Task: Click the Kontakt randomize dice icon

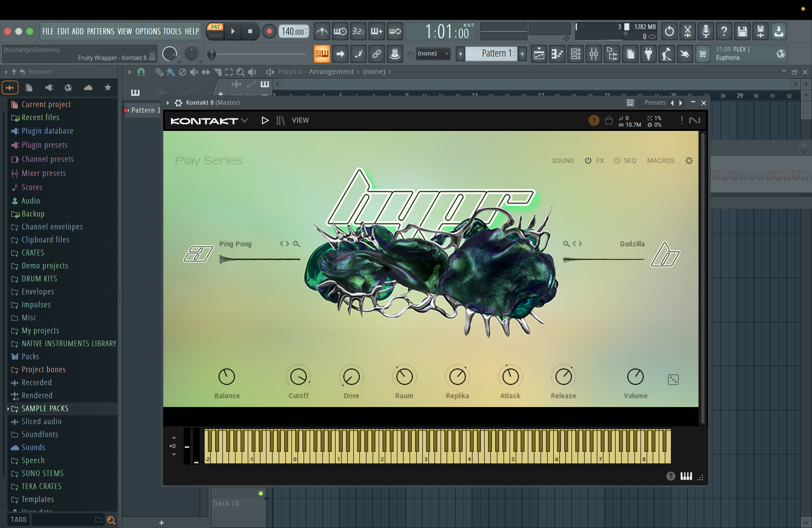Action: (673, 380)
